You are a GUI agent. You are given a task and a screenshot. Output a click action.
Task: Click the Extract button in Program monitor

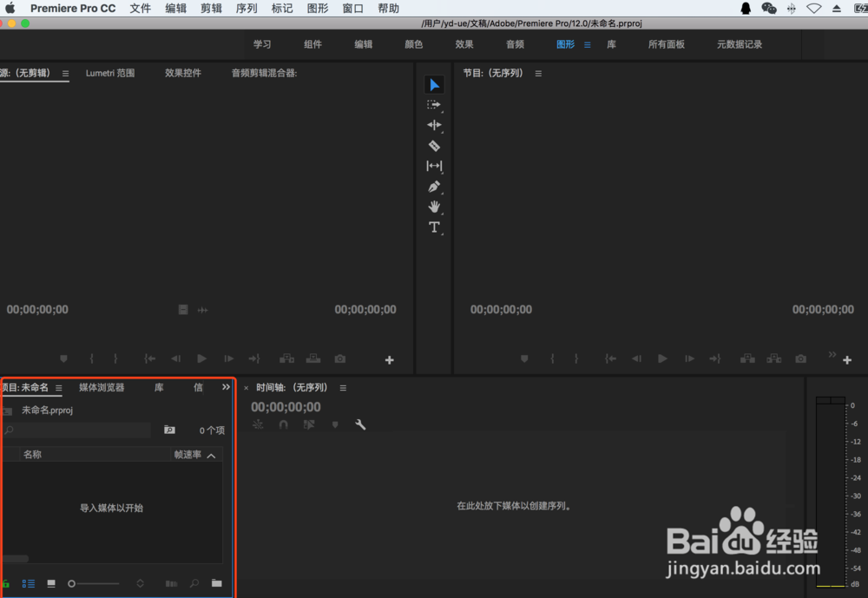click(x=774, y=358)
